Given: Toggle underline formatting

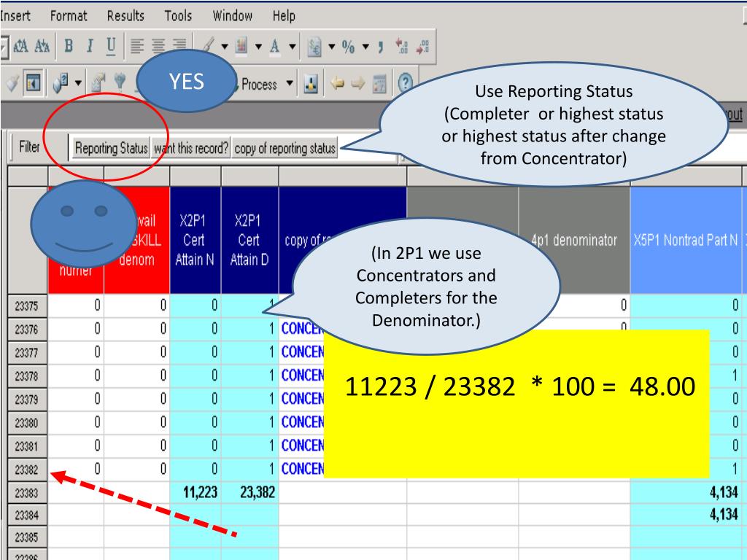Looking at the screenshot, I should click(x=111, y=46).
